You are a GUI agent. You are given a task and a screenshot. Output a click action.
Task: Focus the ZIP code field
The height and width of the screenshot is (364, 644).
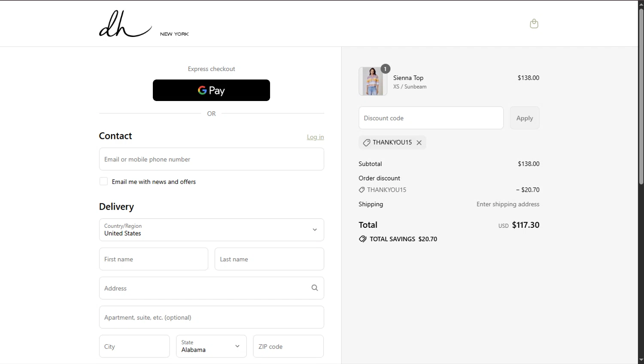click(289, 346)
